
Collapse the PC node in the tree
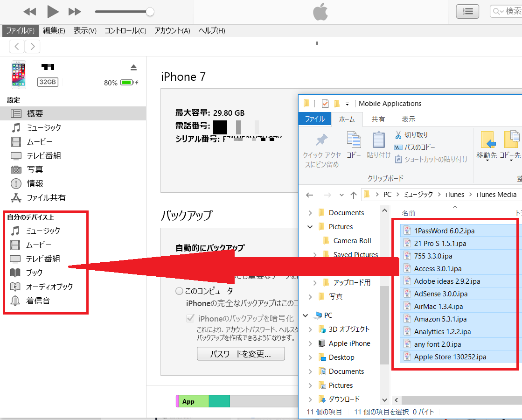305,315
